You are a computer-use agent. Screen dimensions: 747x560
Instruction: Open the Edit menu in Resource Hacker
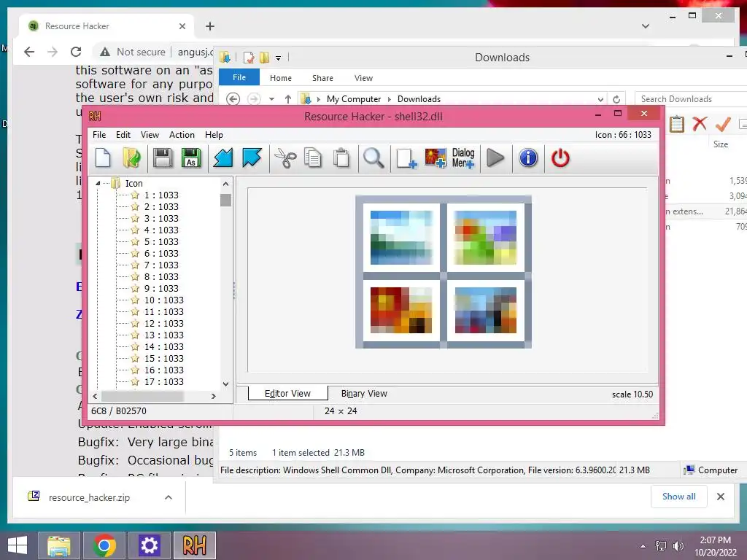point(123,135)
